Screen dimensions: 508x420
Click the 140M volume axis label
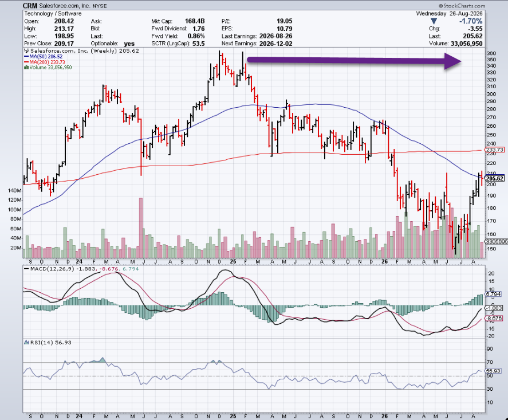point(14,191)
